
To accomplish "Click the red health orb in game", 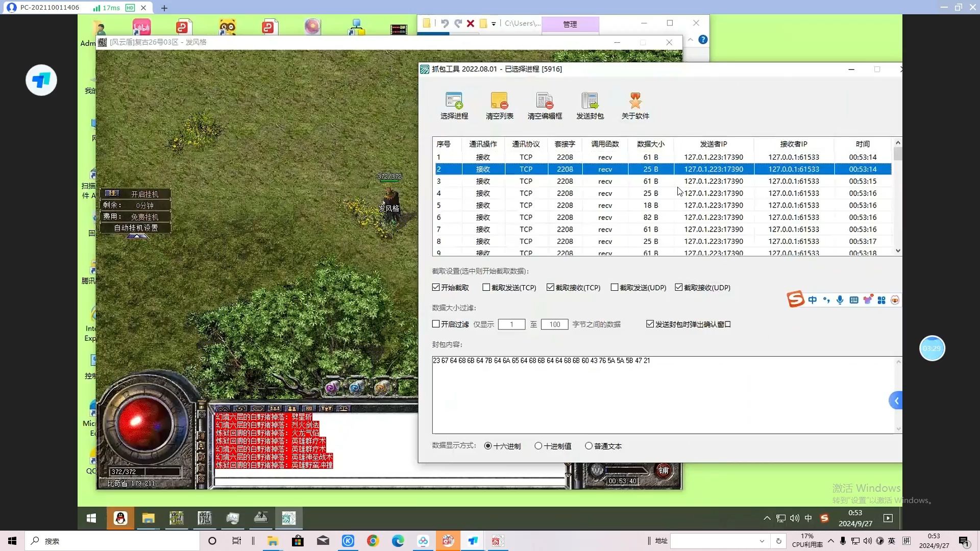I will point(145,424).
